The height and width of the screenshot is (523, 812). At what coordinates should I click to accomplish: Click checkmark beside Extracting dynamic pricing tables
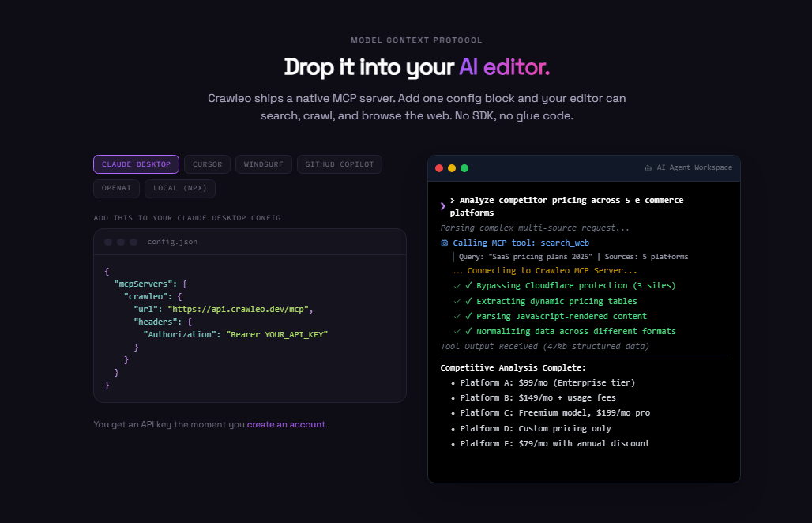pyautogui.click(x=457, y=301)
